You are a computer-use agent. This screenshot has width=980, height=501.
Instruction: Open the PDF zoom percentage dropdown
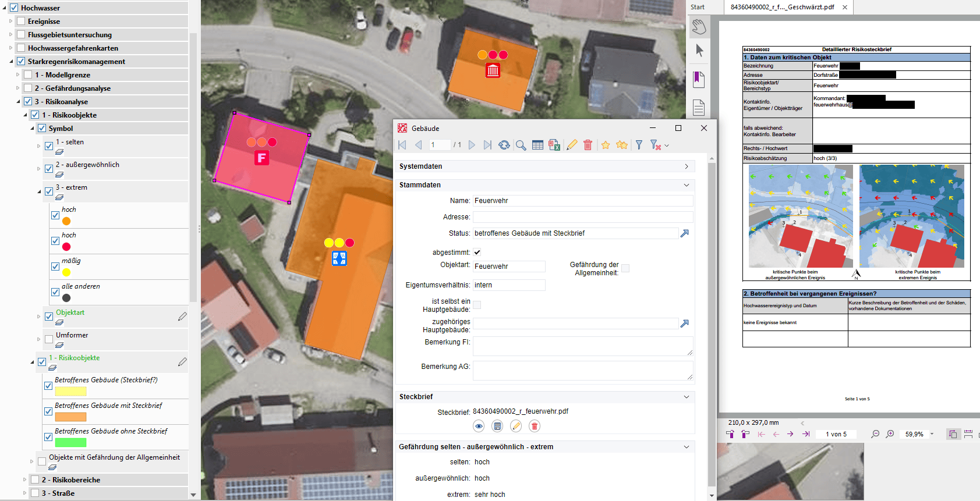[932, 434]
